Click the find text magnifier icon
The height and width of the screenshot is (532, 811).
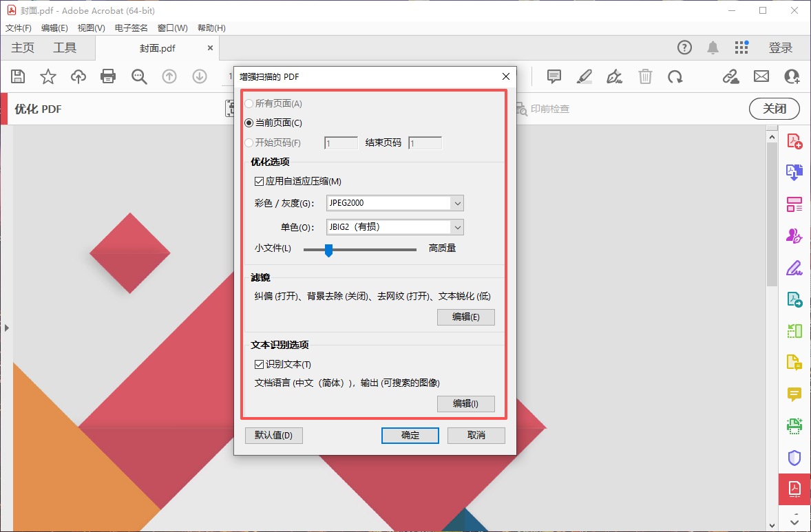click(x=138, y=76)
